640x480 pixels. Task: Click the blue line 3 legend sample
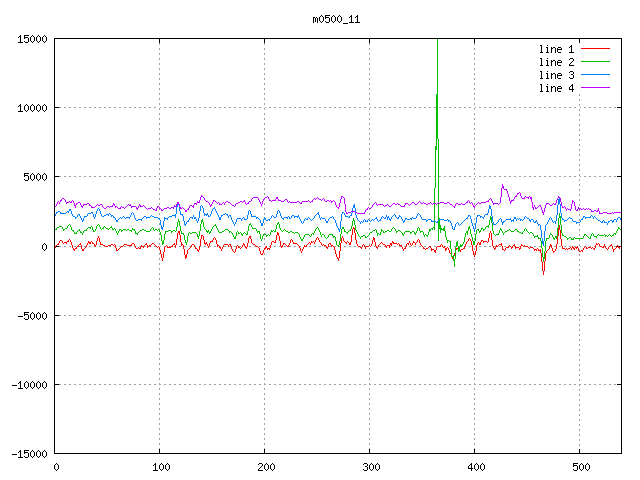click(x=595, y=75)
